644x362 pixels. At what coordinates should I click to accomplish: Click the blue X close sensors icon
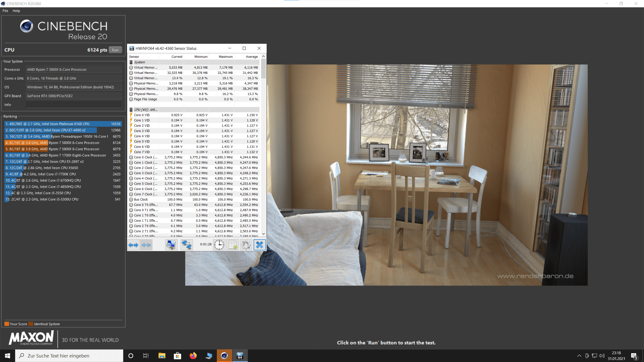tap(260, 245)
